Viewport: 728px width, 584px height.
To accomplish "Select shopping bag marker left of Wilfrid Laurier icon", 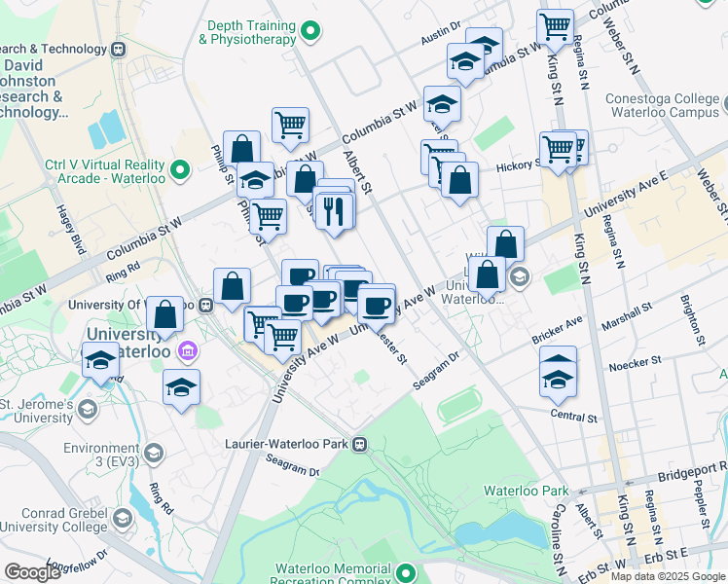I will (487, 275).
